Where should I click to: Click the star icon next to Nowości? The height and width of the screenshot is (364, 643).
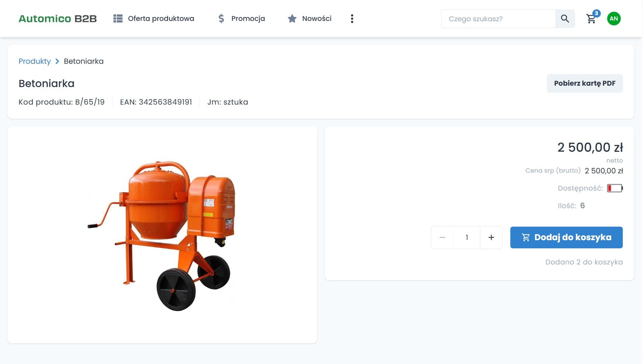click(292, 19)
